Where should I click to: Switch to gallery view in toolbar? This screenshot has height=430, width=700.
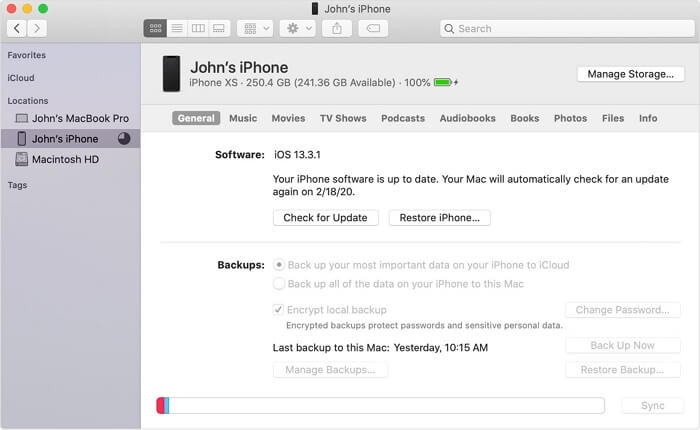219,29
